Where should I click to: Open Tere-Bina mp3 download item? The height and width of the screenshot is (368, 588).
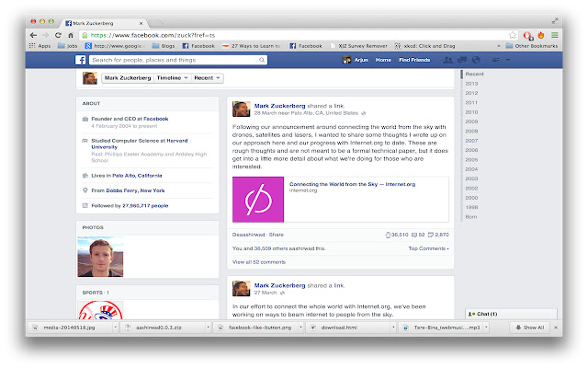coord(443,328)
